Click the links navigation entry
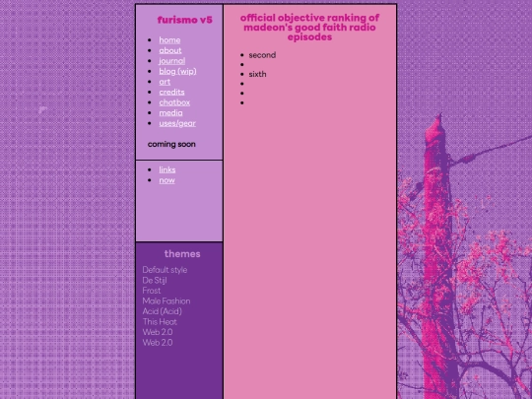532x399 pixels. point(167,169)
